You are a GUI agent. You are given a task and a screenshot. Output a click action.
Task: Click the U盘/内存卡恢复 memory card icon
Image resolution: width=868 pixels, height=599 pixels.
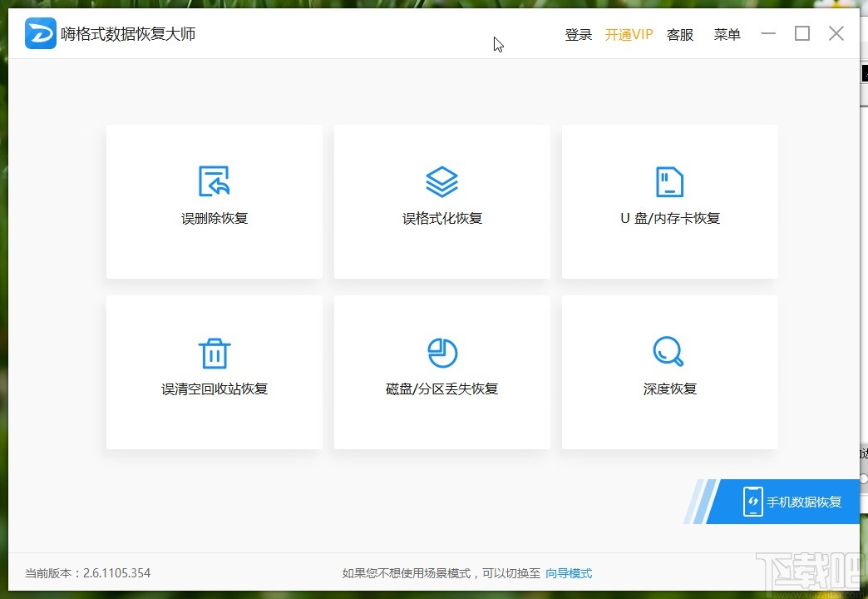670,181
